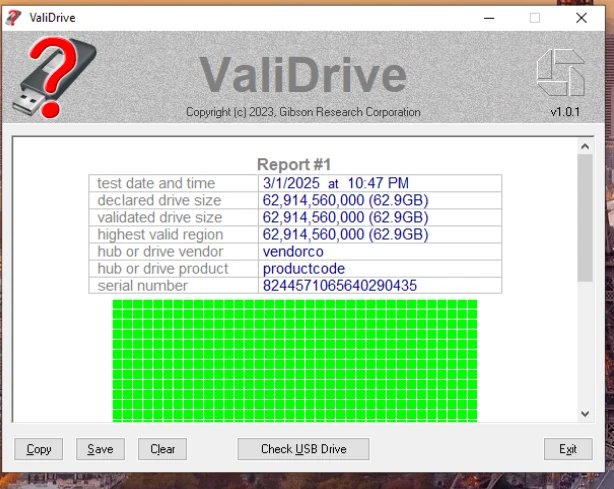
Task: Click the declared drive size value
Action: [345, 200]
